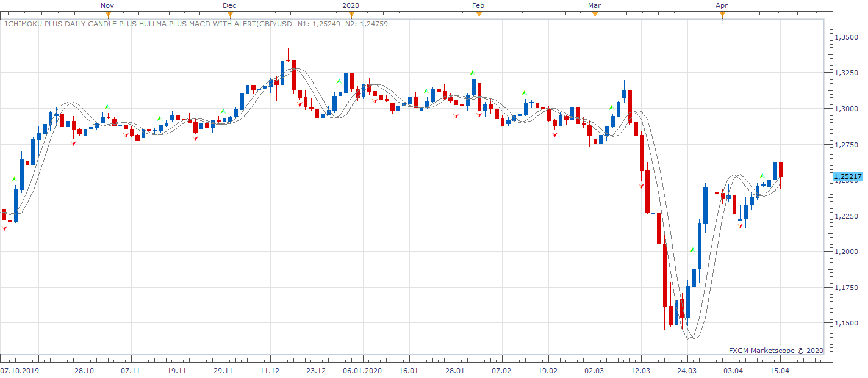Viewport: 868px width, 378px height.
Task: Click the 28.10 date axis label
Action: pyautogui.click(x=84, y=371)
